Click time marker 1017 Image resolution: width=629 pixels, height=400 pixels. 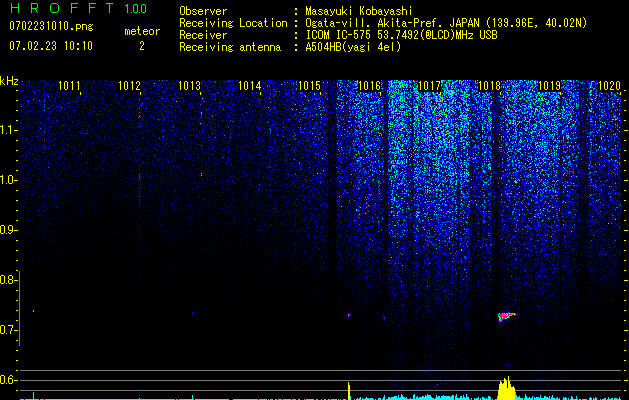coord(429,86)
